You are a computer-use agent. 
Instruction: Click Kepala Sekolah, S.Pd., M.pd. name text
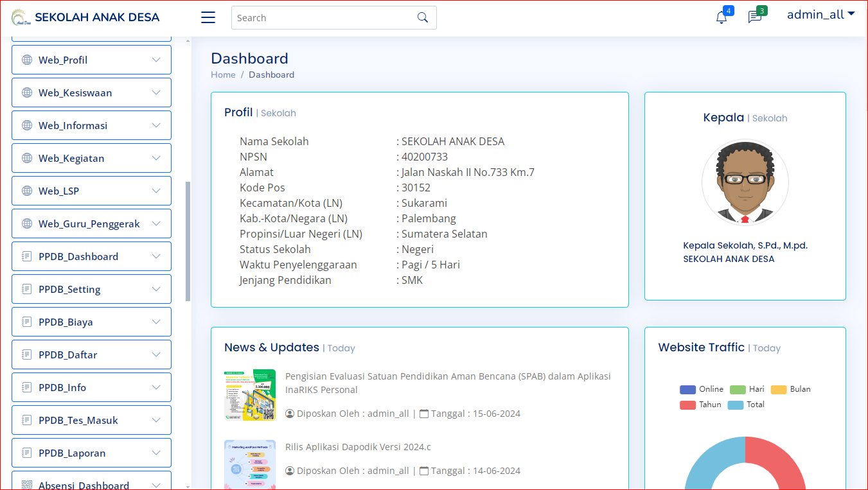coord(745,245)
